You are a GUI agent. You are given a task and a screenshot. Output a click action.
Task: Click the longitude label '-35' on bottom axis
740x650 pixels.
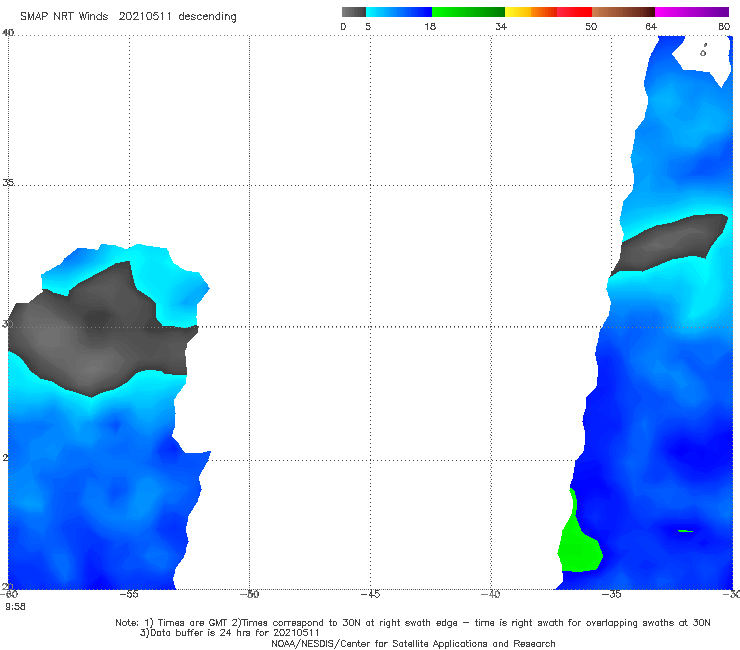click(x=611, y=594)
